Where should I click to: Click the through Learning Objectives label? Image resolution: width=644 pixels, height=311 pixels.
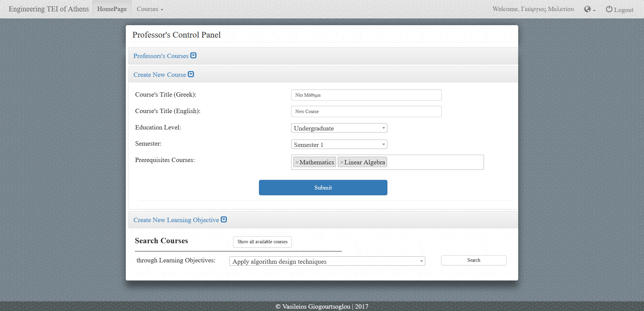[x=176, y=260]
